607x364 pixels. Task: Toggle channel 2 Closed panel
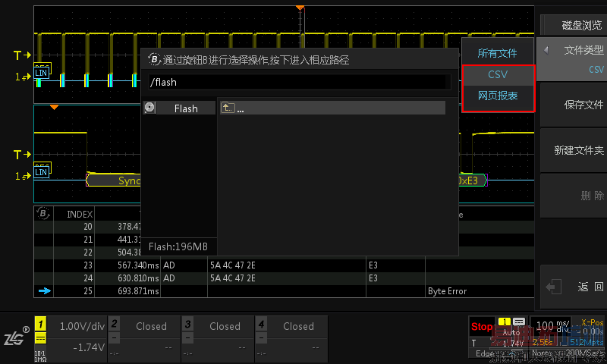point(143,338)
